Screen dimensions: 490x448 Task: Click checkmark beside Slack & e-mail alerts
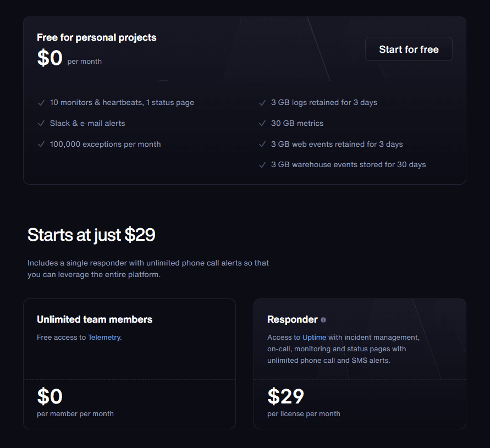[x=41, y=124]
